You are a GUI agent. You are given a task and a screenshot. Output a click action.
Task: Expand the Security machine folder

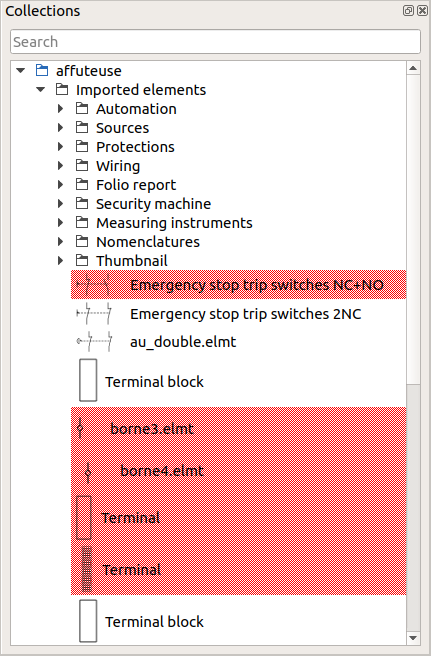pyautogui.click(x=61, y=203)
